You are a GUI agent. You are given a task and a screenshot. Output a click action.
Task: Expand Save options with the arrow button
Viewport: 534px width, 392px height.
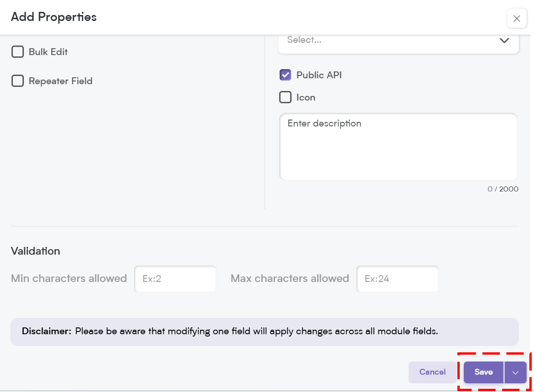pos(516,372)
